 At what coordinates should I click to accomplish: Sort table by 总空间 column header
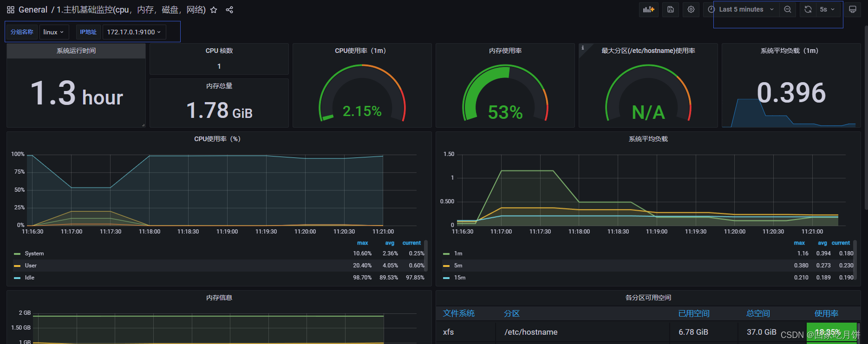[x=758, y=313]
